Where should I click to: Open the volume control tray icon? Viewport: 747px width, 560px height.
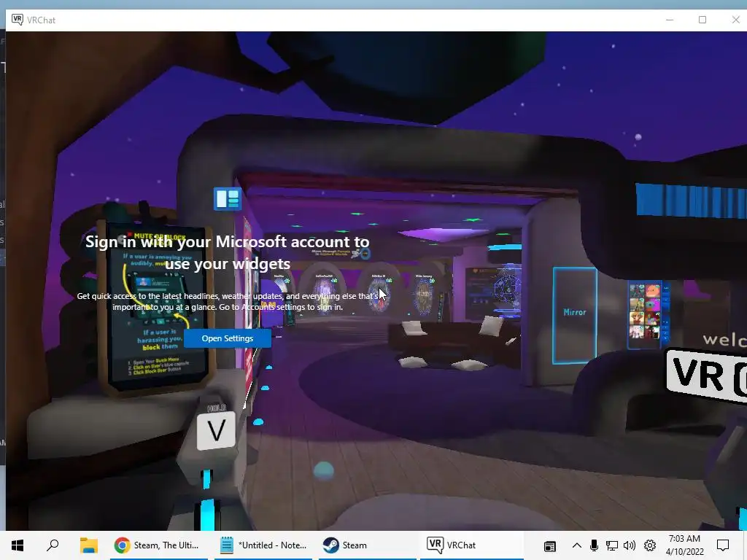[630, 545]
